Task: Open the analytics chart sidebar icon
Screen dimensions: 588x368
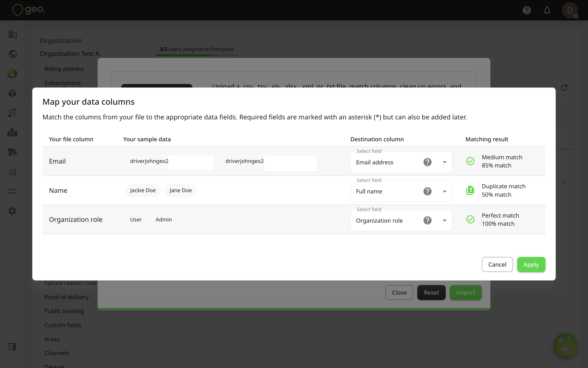Action: 12,172
